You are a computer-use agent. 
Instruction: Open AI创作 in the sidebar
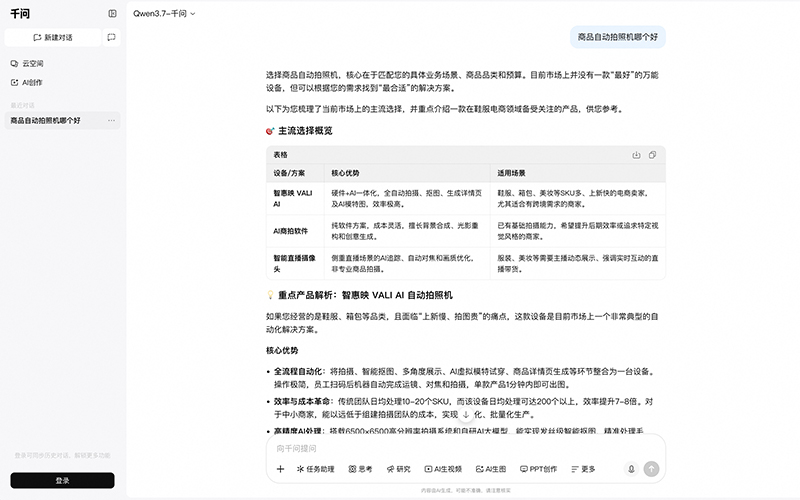pos(27,82)
